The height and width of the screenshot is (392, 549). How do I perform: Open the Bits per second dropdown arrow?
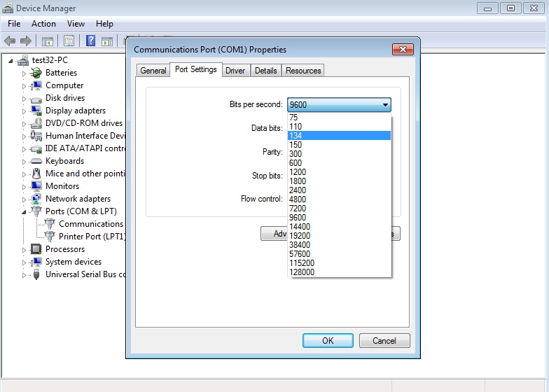point(384,105)
